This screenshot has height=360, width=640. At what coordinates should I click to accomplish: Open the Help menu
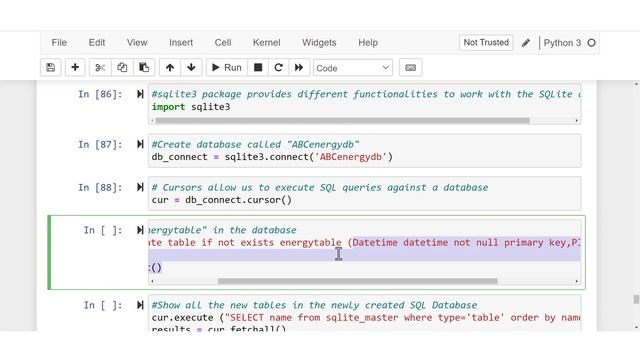pyautogui.click(x=368, y=42)
